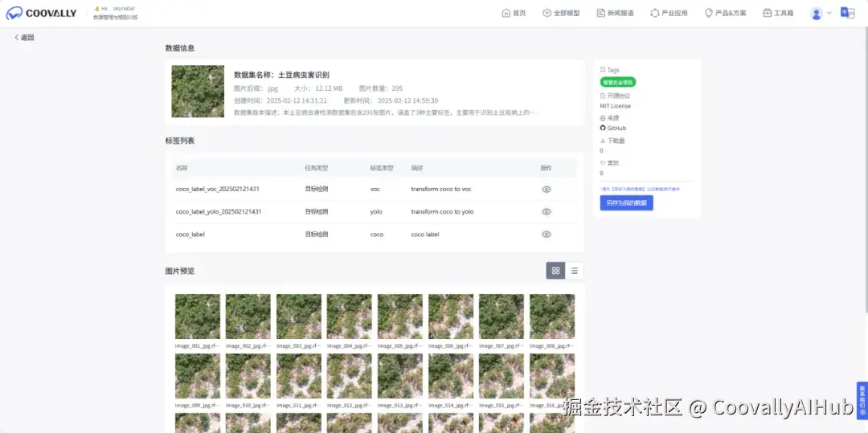The width and height of the screenshot is (868, 433).
Task: Click the 数据集版本描述 text line
Action: point(385,112)
